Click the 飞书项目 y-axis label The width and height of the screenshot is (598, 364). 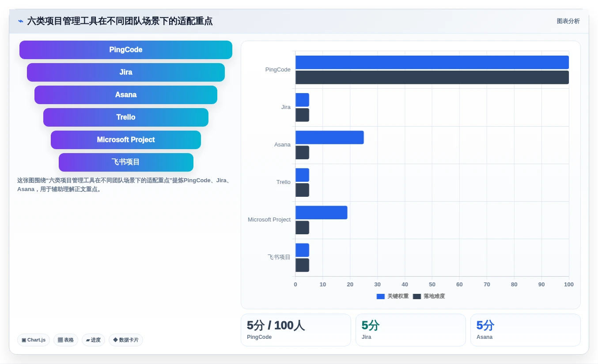point(279,257)
